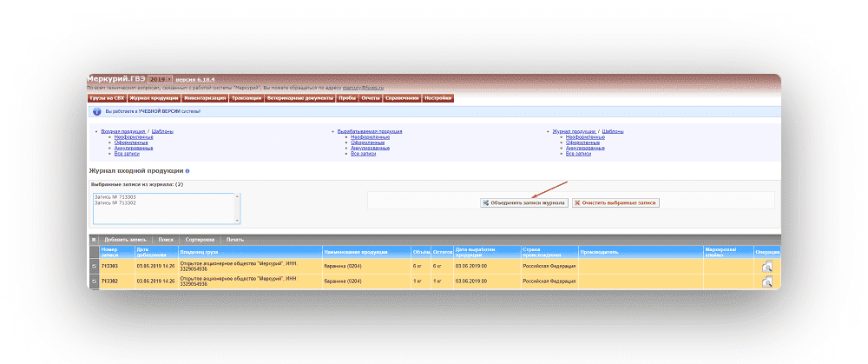Click Номер записи column header
Screen dimensions: 868x364
click(117, 252)
